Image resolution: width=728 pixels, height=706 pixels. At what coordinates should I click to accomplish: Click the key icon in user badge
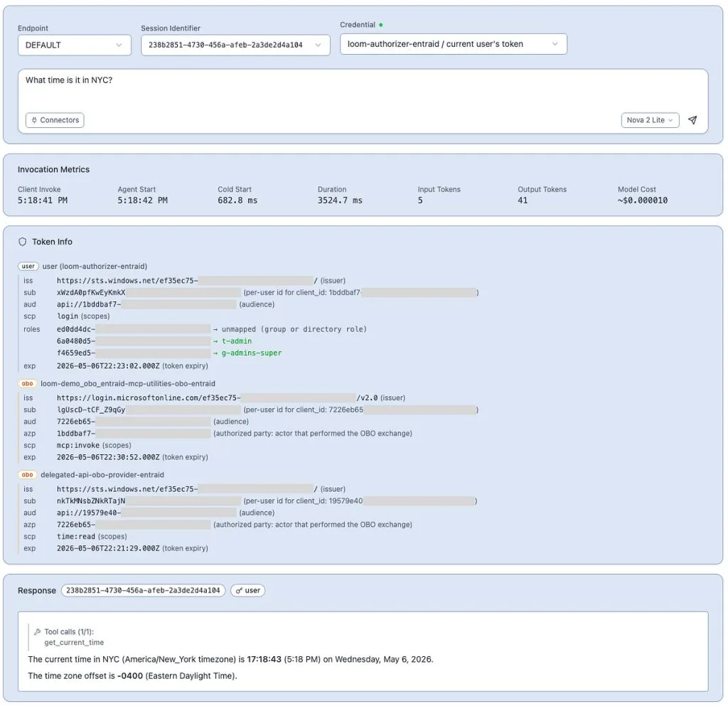239,590
